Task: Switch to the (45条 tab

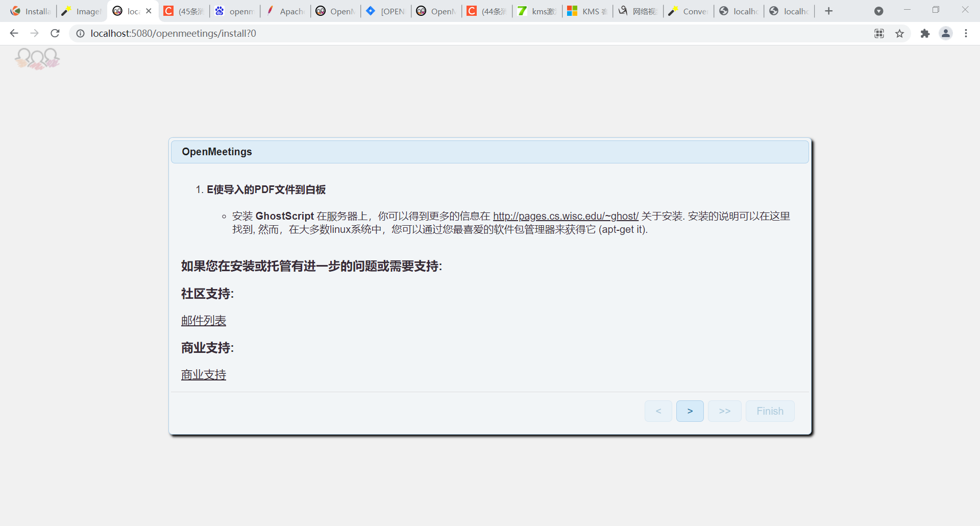Action: click(184, 11)
